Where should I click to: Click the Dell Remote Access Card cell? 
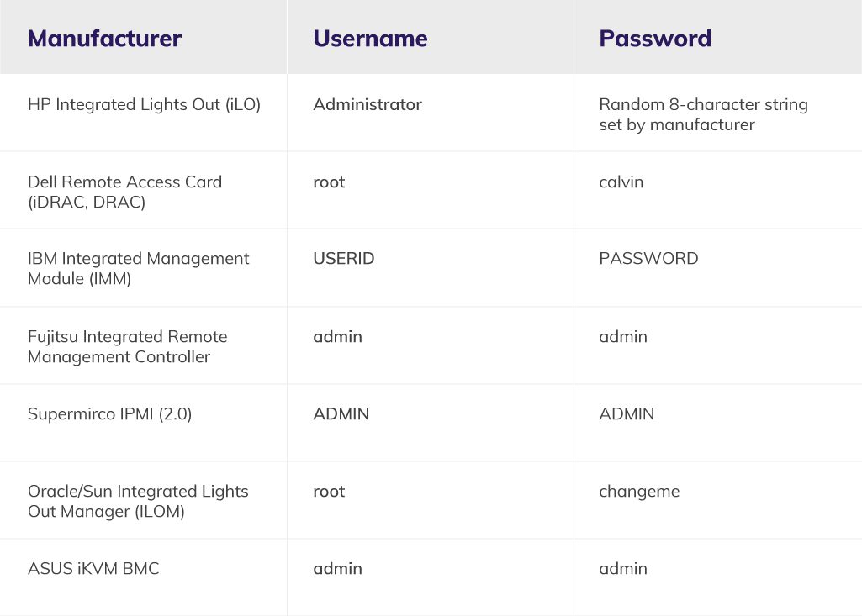coord(124,192)
